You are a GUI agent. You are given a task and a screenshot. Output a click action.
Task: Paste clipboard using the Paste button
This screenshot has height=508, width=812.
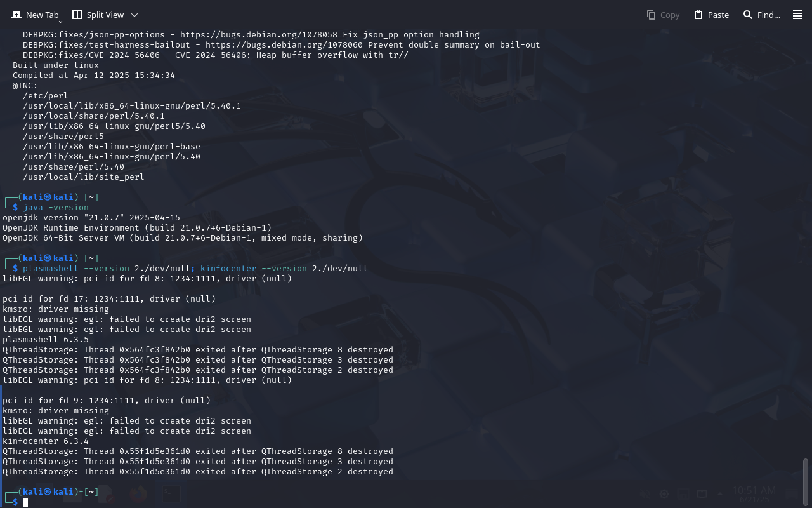pyautogui.click(x=711, y=15)
